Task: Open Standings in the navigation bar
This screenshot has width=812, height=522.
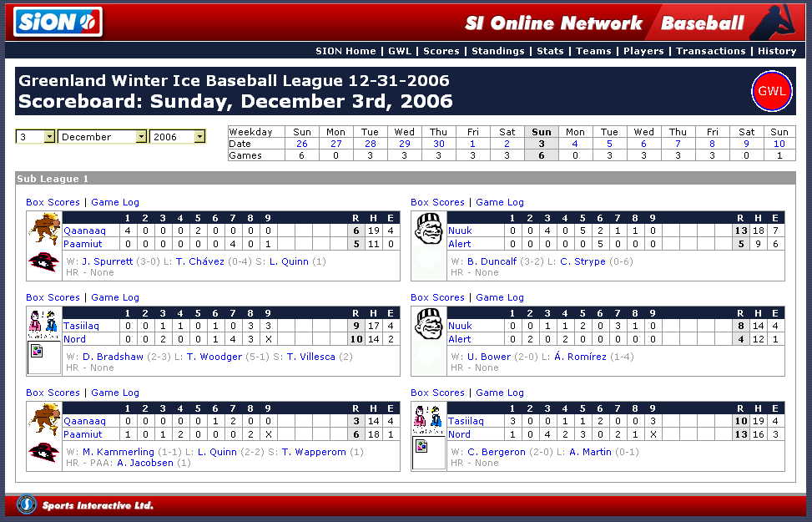Action: click(x=497, y=51)
